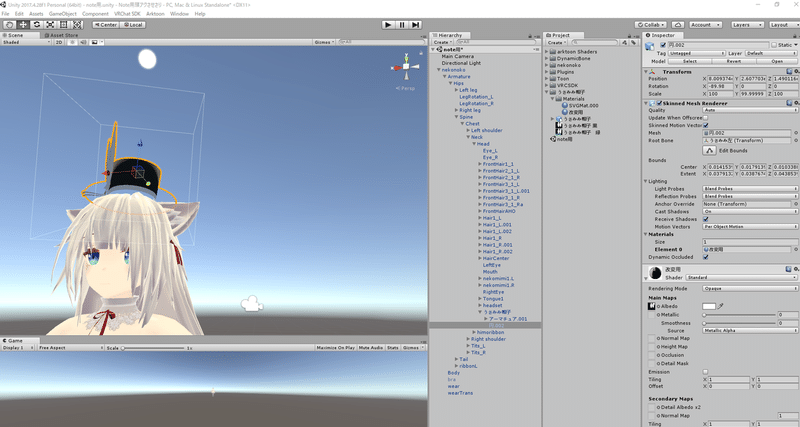
Task: Open the VRChat SDK menu
Action: (127, 14)
